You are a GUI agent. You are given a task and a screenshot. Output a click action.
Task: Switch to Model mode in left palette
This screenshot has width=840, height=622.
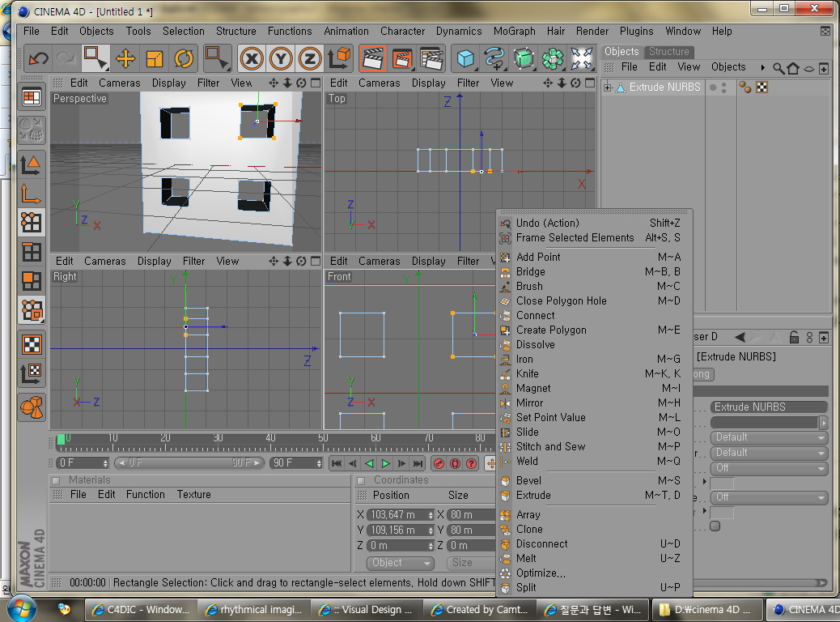click(x=31, y=164)
